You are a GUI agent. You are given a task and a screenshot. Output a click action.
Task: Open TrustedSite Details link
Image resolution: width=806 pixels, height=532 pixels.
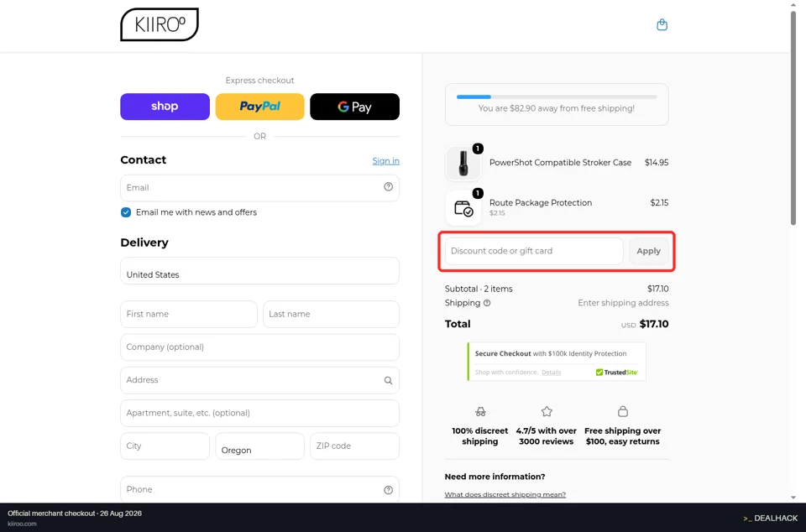[551, 373]
